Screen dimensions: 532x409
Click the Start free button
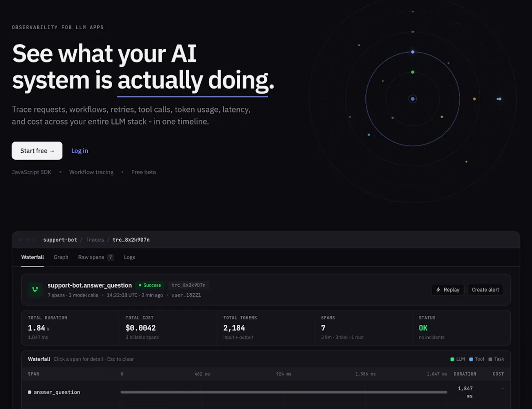click(37, 151)
